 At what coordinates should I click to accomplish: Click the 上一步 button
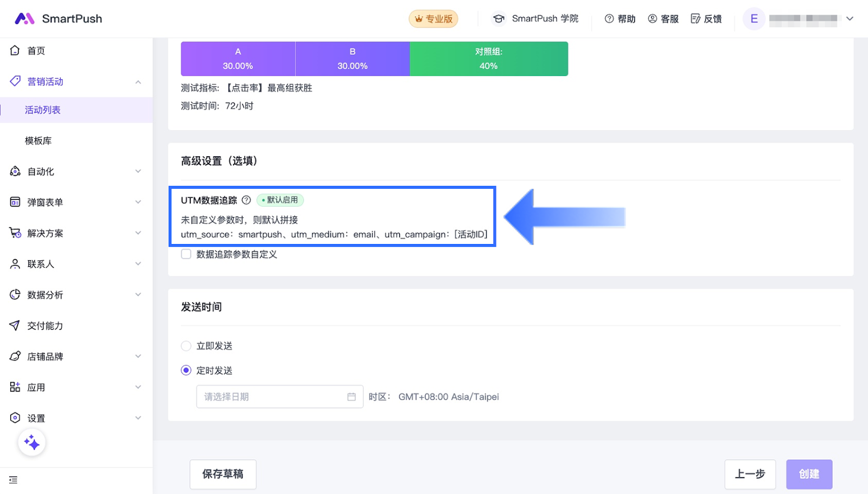(x=750, y=474)
